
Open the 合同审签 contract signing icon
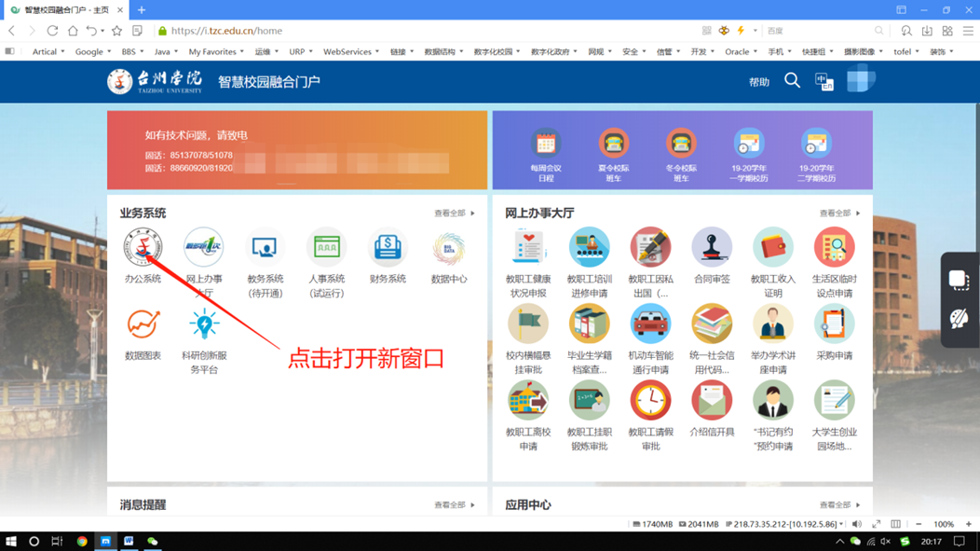click(712, 248)
